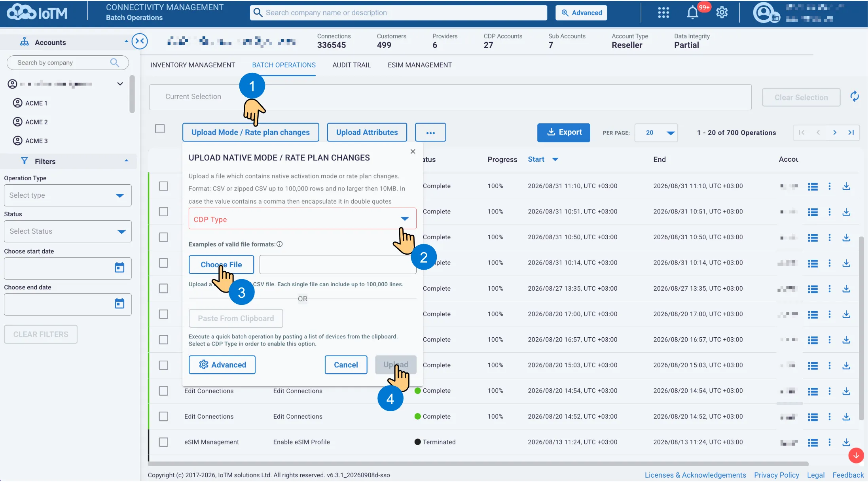Check the 2026/08/31 11:10 operation row
Viewport: 868px width, 482px height.
point(163,186)
